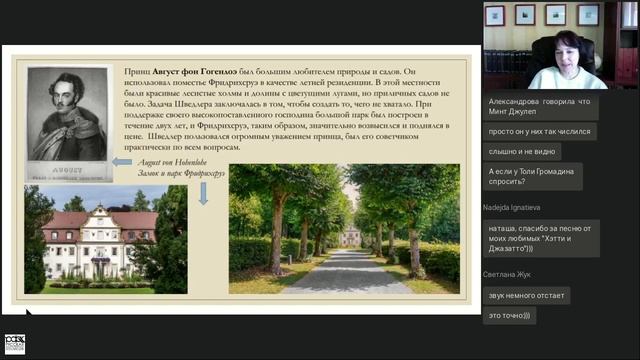
Task: Click the park tree alley photo
Action: [x=344, y=229]
